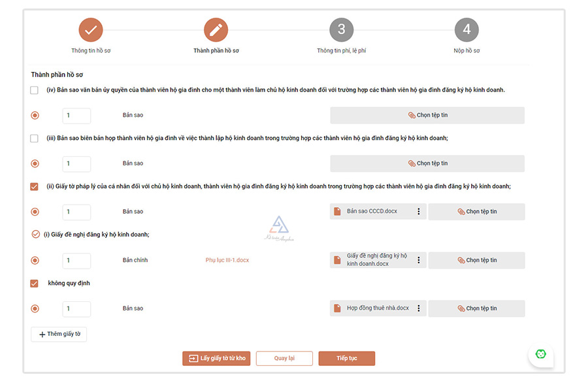Viewport: 588px width, 381px height.
Task: Uncheck the không quy định checkbox
Action: click(35, 284)
